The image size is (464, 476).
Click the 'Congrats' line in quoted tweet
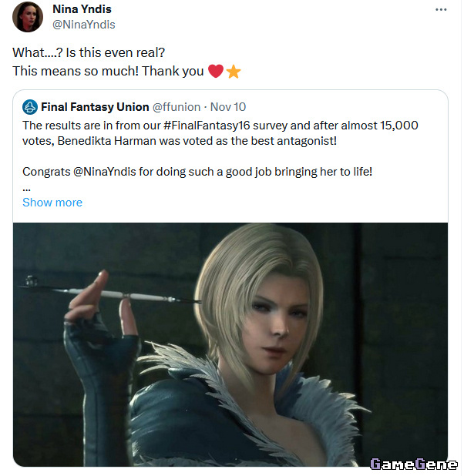197,172
